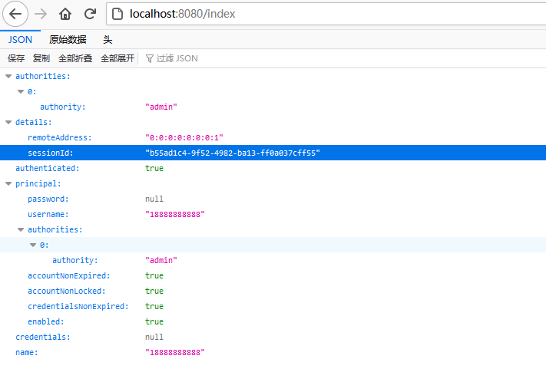Collapse the principal node
Viewport: 546px width, 392px height.
coord(8,183)
